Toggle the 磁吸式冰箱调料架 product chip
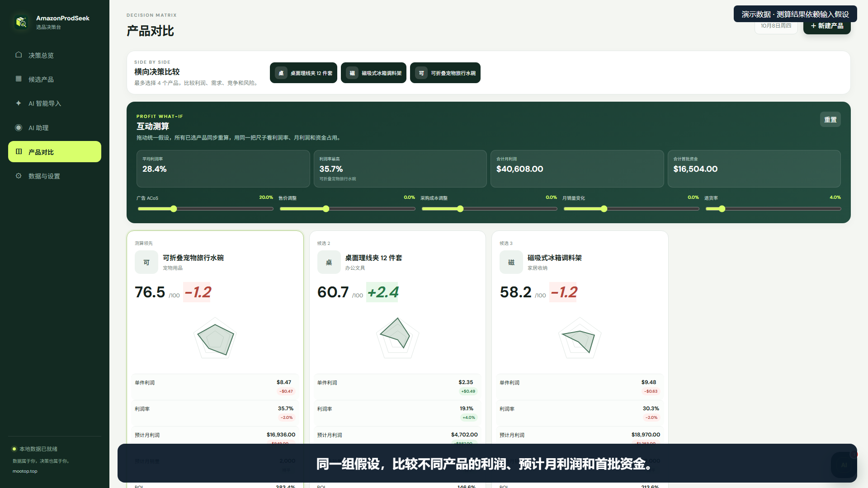Viewport: 868px width, 488px height. 373,73
